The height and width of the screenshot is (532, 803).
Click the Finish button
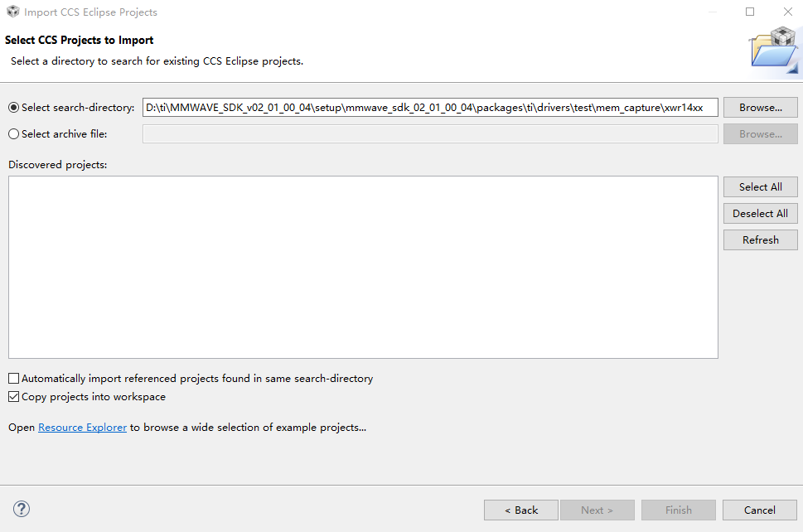678,510
